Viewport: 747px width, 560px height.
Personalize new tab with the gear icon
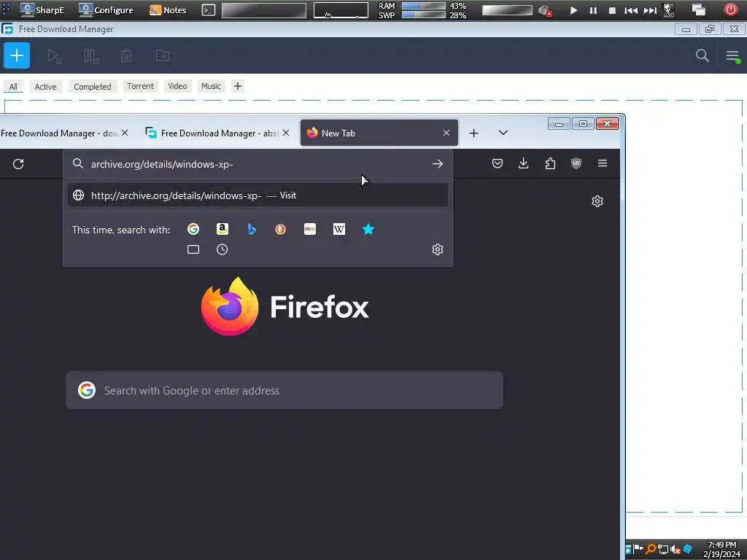tap(597, 201)
